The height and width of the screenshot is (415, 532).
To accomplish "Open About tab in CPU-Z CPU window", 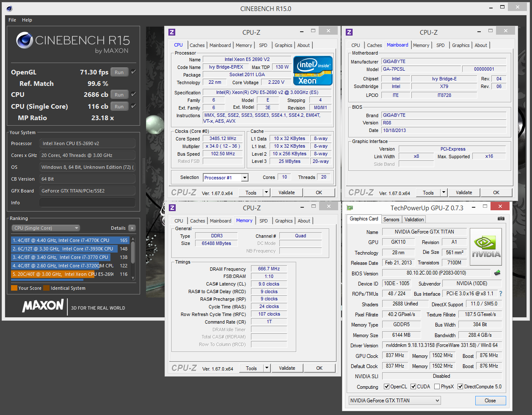I will (x=303, y=45).
